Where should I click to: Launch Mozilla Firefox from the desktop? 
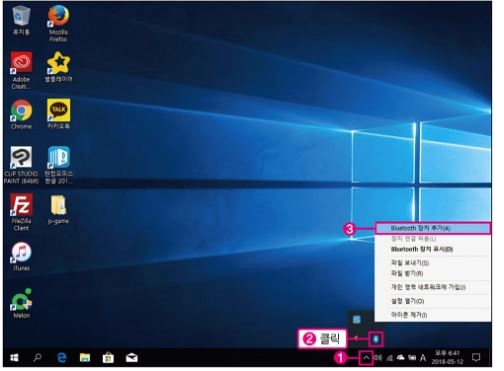(58, 23)
